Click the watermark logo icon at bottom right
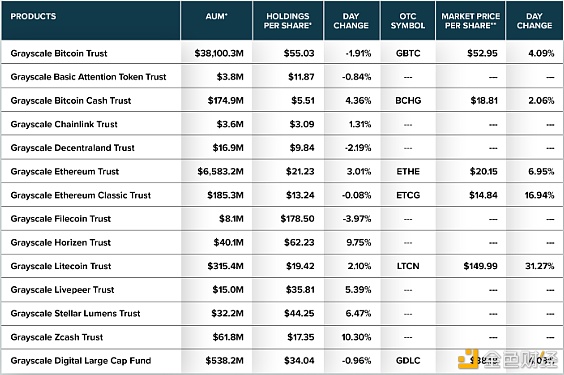Screen dimensions: 564x375 468,358
